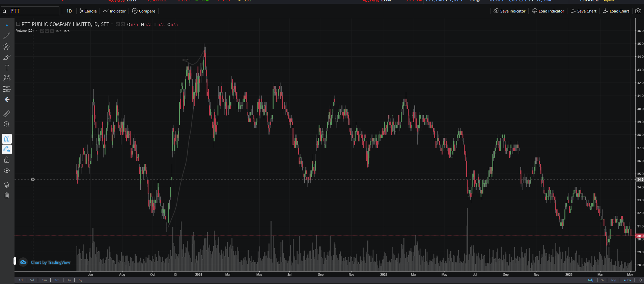Open chart settings gear at bottom right
The image size is (644, 284).
click(x=640, y=280)
